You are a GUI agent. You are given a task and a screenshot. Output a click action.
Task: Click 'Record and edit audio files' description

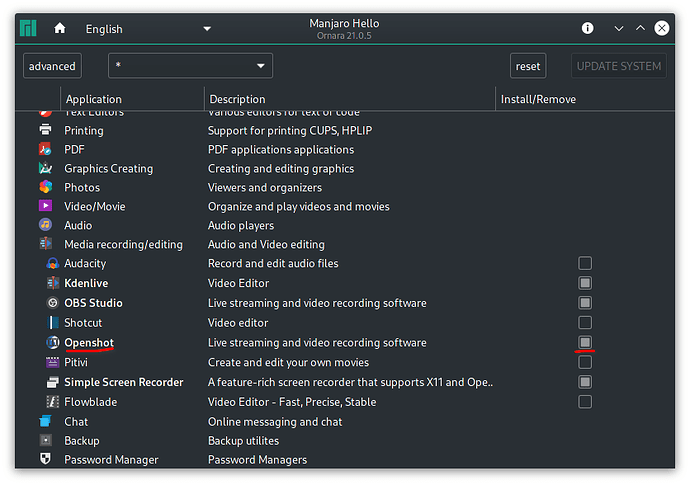[273, 263]
